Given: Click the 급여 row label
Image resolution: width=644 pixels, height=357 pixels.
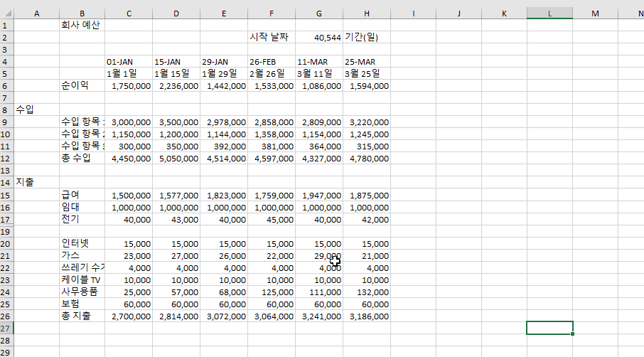Looking at the screenshot, I should (82, 195).
